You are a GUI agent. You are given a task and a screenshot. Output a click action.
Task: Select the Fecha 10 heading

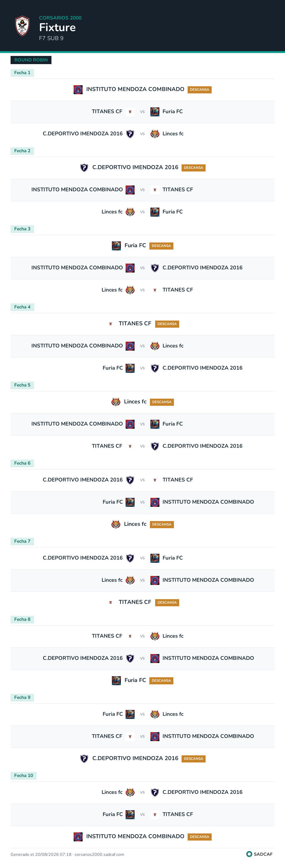23,776
